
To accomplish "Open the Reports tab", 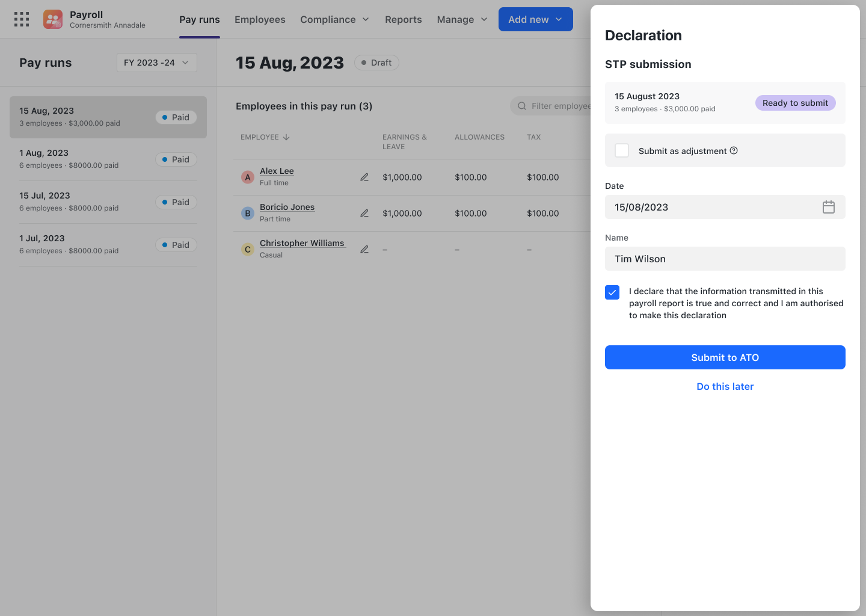I will click(403, 20).
